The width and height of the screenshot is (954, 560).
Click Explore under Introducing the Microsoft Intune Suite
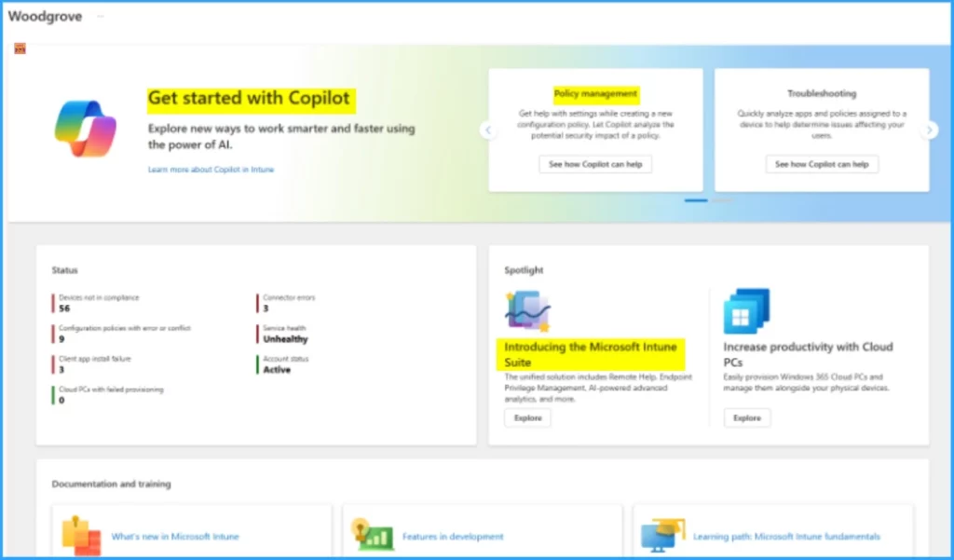click(x=527, y=418)
